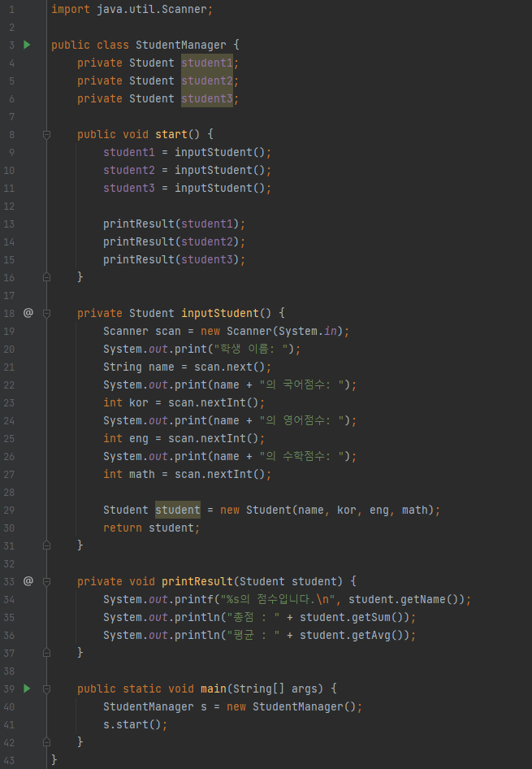
Task: Click the "의 영어점수: " string literal
Action: pyautogui.click(x=301, y=421)
